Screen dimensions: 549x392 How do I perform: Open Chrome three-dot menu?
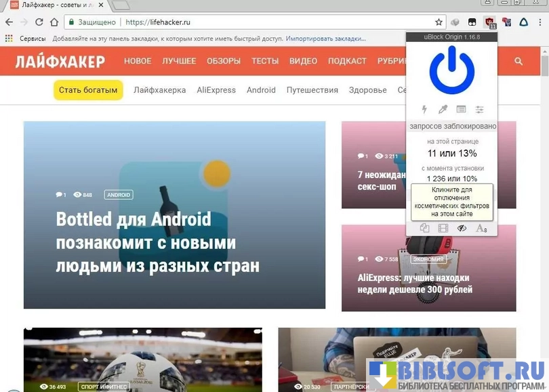point(541,22)
